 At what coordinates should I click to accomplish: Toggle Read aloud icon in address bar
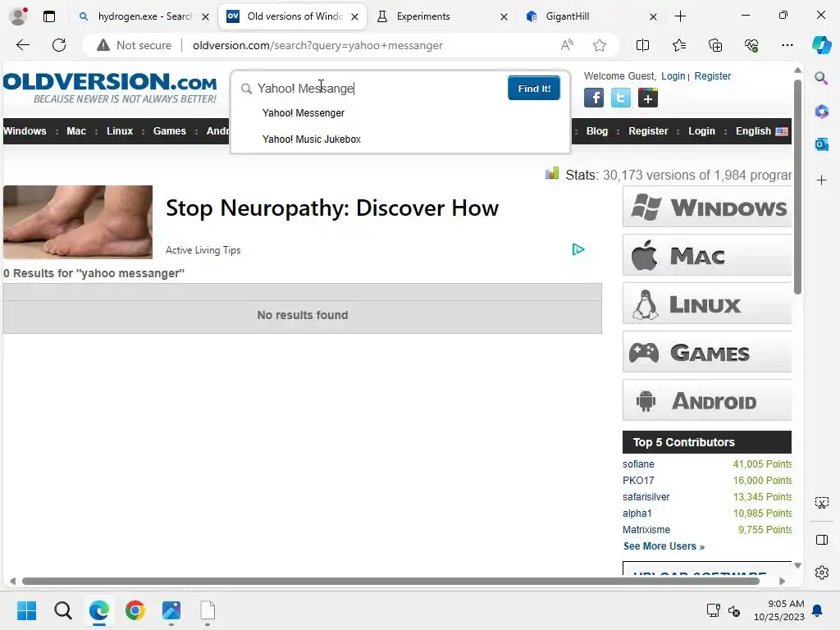coord(567,45)
